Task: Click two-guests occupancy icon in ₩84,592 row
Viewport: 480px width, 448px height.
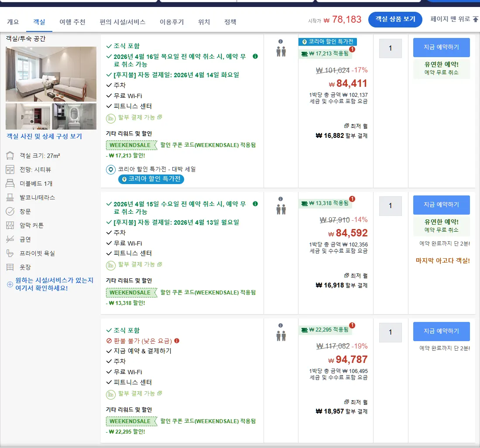Action: (281, 209)
